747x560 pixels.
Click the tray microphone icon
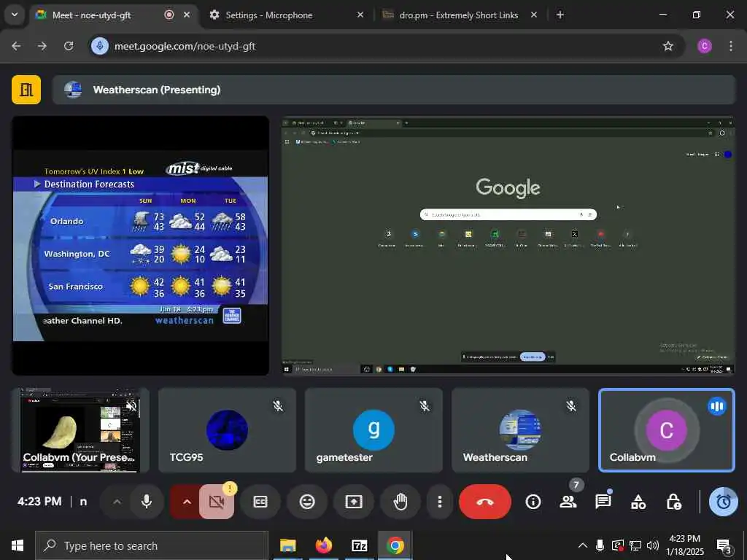pos(600,545)
